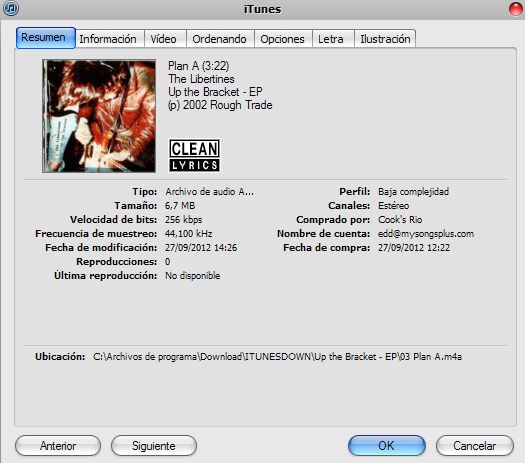
Task: Confirm with the OK button
Action: click(x=387, y=446)
